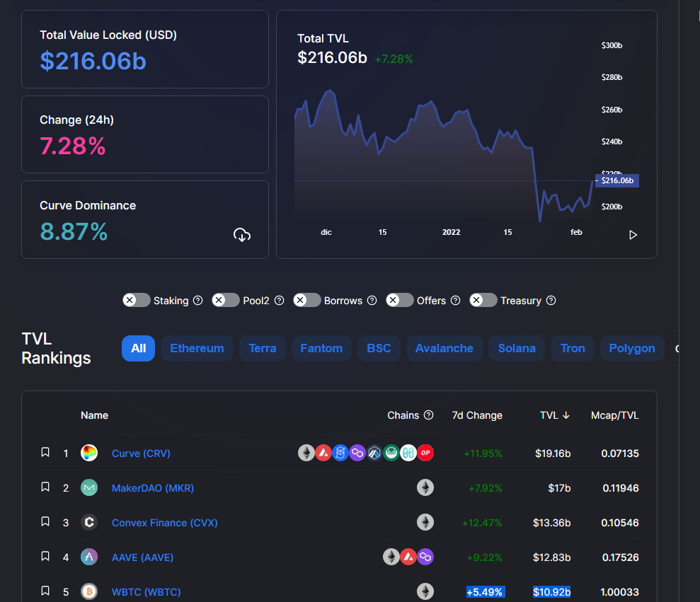700x602 pixels.
Task: Select the All chains tab
Action: (x=139, y=348)
